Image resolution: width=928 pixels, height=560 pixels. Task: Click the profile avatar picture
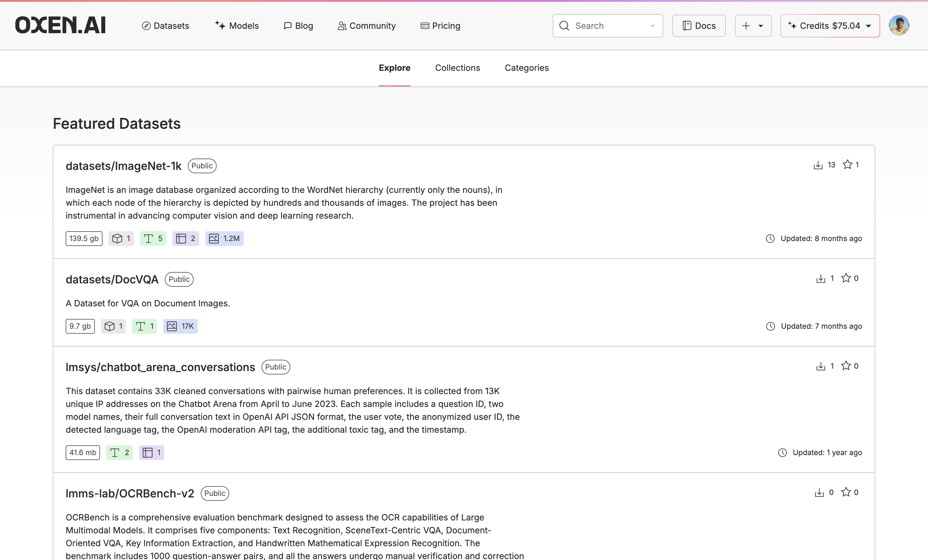[x=899, y=25]
